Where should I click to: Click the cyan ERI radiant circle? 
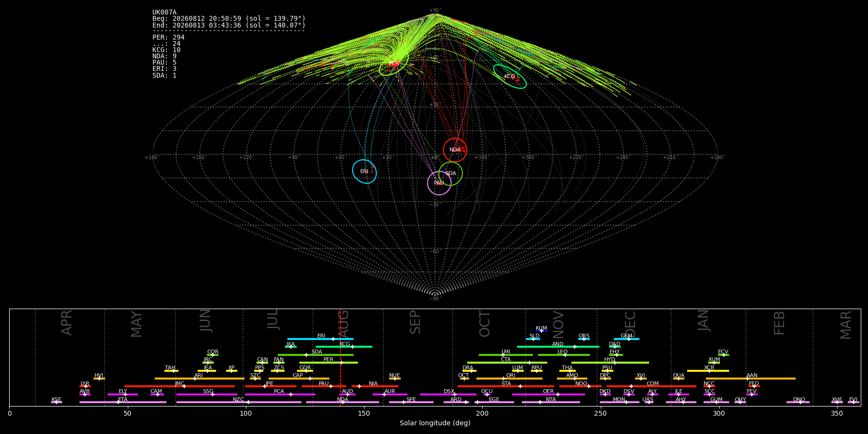(x=364, y=172)
